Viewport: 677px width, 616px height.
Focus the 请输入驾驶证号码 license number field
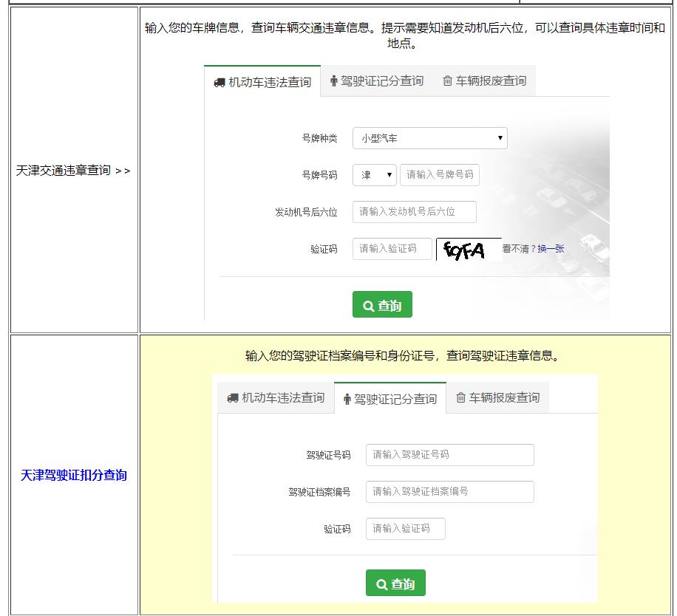click(x=449, y=455)
